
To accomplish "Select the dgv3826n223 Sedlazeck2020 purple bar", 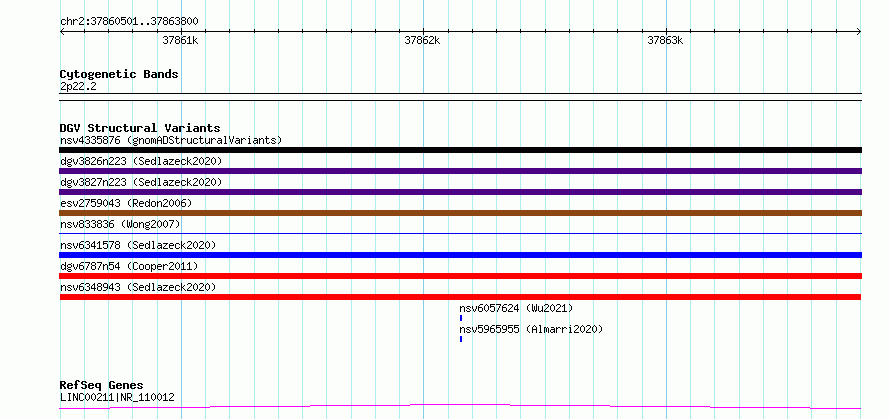I will tap(460, 171).
